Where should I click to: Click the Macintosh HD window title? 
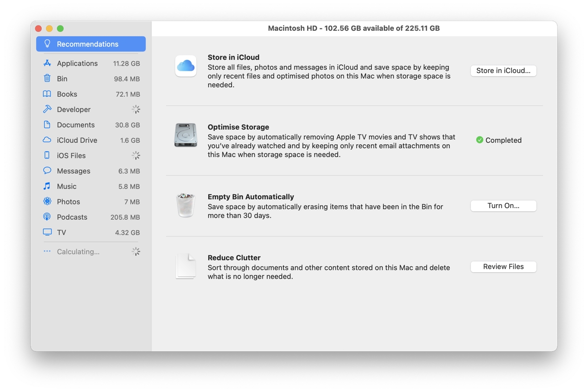coord(354,28)
